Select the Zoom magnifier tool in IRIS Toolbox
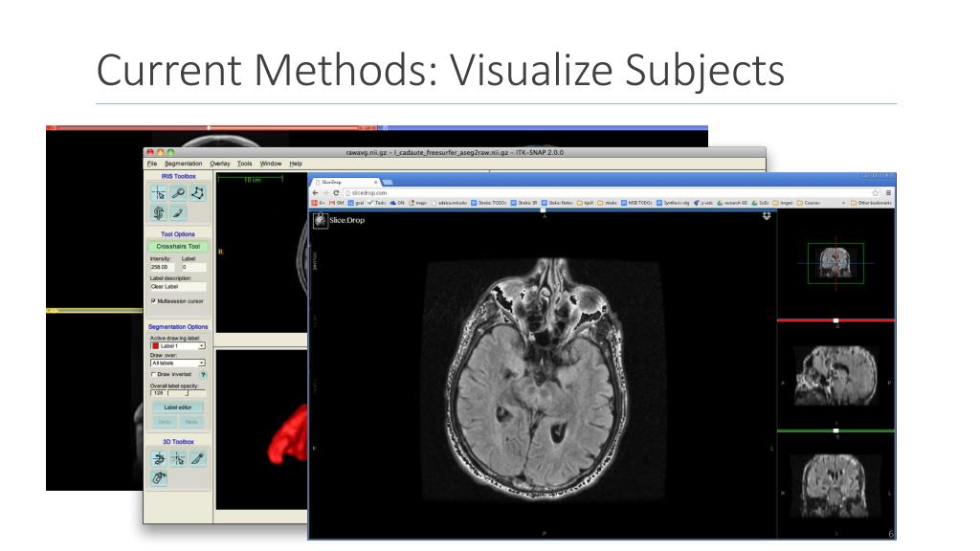The height and width of the screenshot is (551, 980). (178, 193)
